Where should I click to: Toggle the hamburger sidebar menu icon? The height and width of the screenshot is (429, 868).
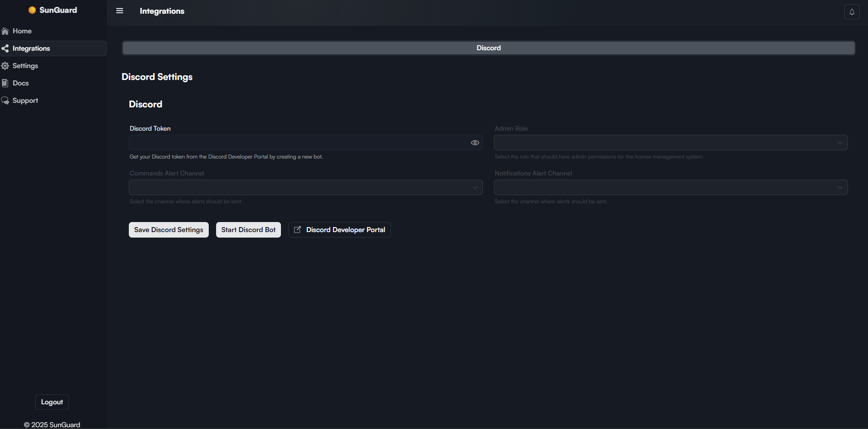coord(120,11)
